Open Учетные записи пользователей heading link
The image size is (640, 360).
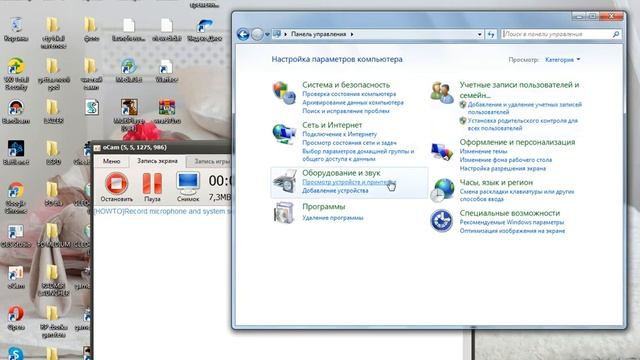click(519, 90)
